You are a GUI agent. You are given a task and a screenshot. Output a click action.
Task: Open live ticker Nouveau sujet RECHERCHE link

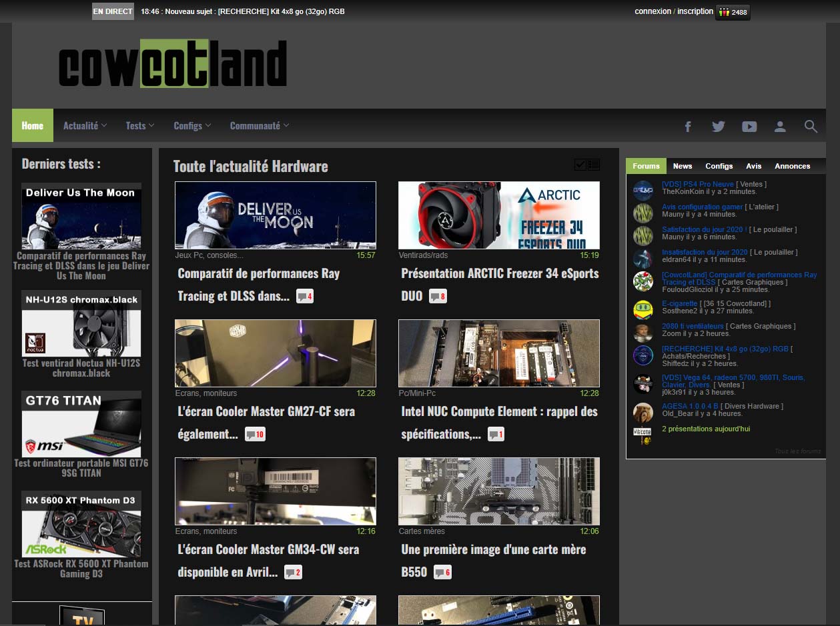tap(243, 11)
